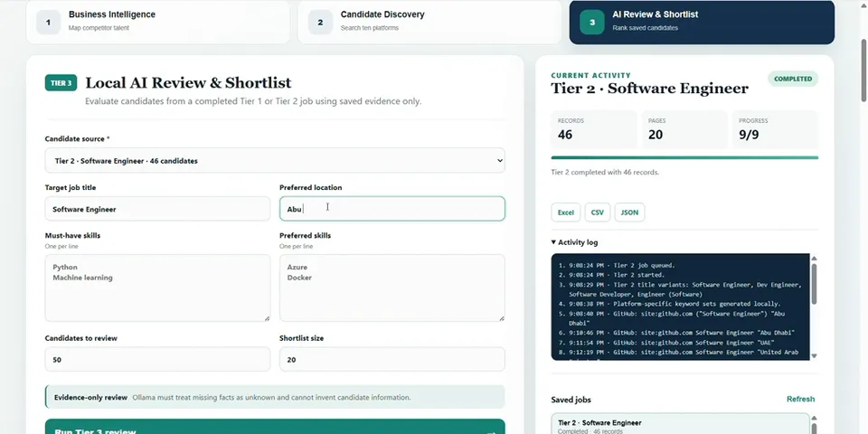The height and width of the screenshot is (434, 868).
Task: Click the log line 'Tier 2 started.'
Action: pos(617,275)
